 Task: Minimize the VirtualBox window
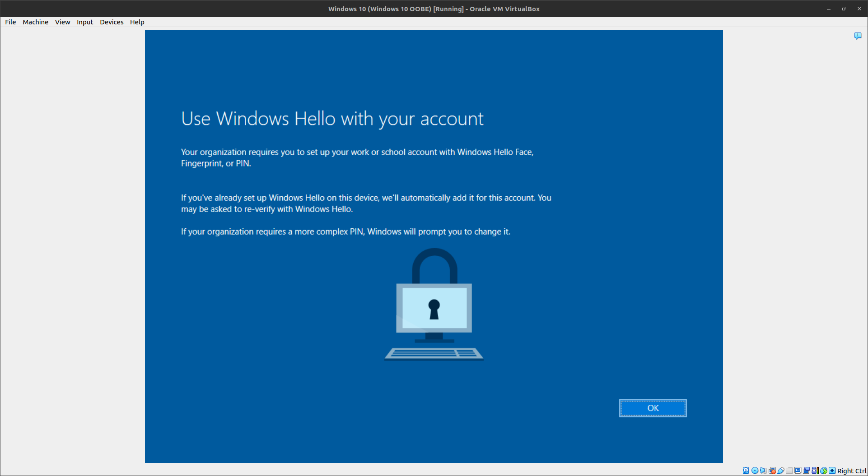829,9
